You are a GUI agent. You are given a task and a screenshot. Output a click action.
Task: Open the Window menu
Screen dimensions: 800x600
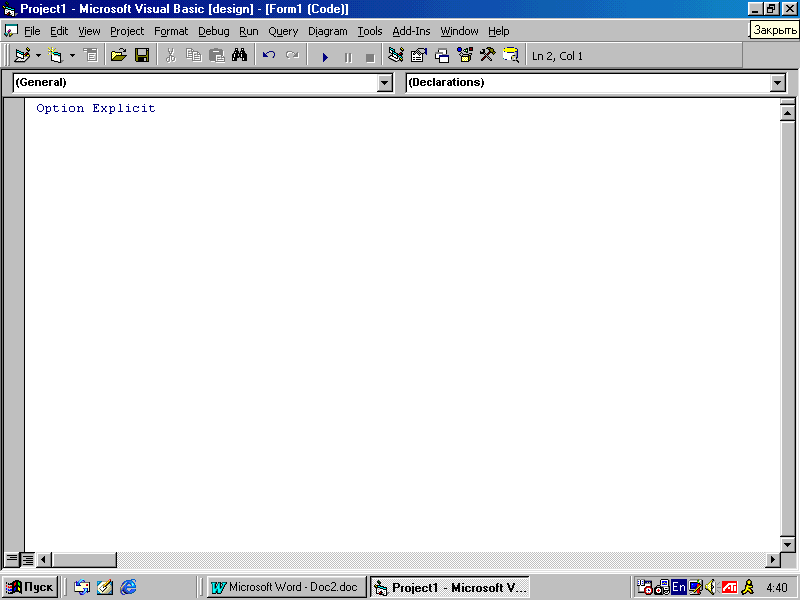tap(459, 31)
